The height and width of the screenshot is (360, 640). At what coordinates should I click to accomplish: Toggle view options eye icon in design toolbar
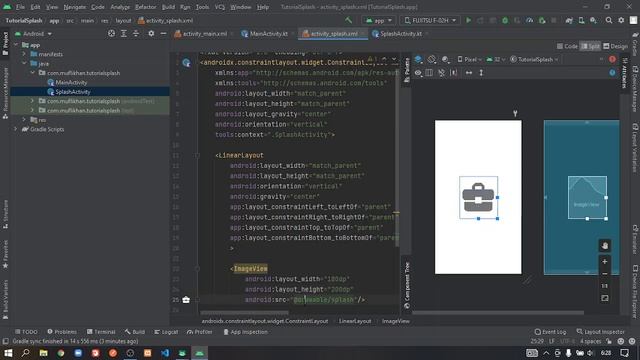tap(418, 73)
